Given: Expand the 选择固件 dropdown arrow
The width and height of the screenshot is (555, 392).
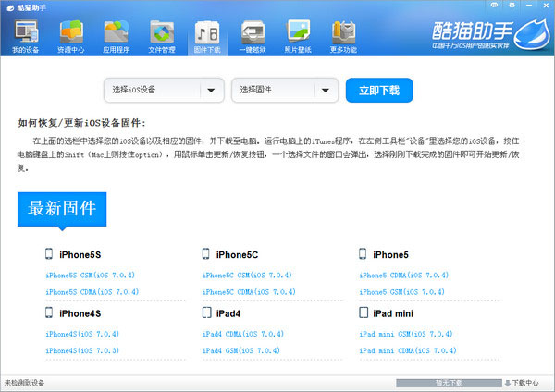Looking at the screenshot, I should tap(326, 91).
